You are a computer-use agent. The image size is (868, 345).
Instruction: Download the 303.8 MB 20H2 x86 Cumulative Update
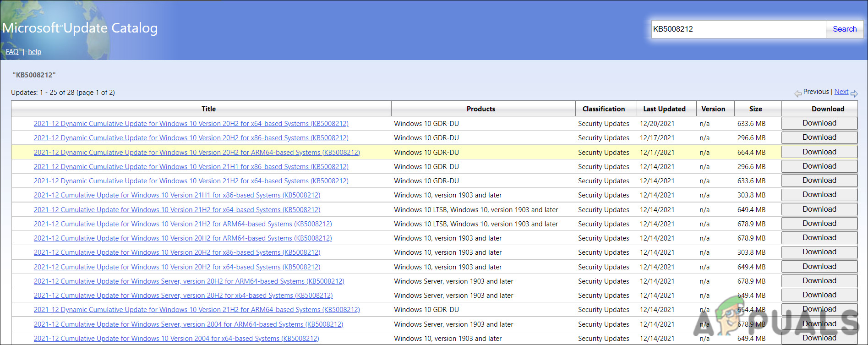(x=819, y=252)
